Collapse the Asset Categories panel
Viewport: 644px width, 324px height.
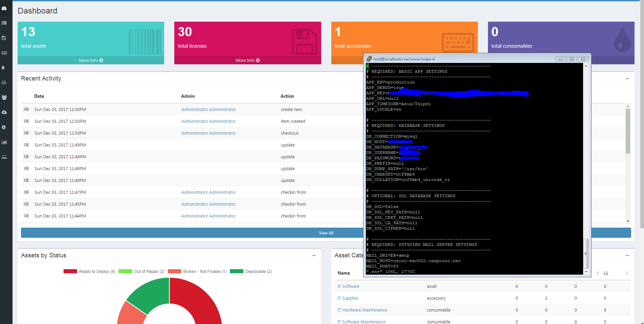click(x=628, y=255)
